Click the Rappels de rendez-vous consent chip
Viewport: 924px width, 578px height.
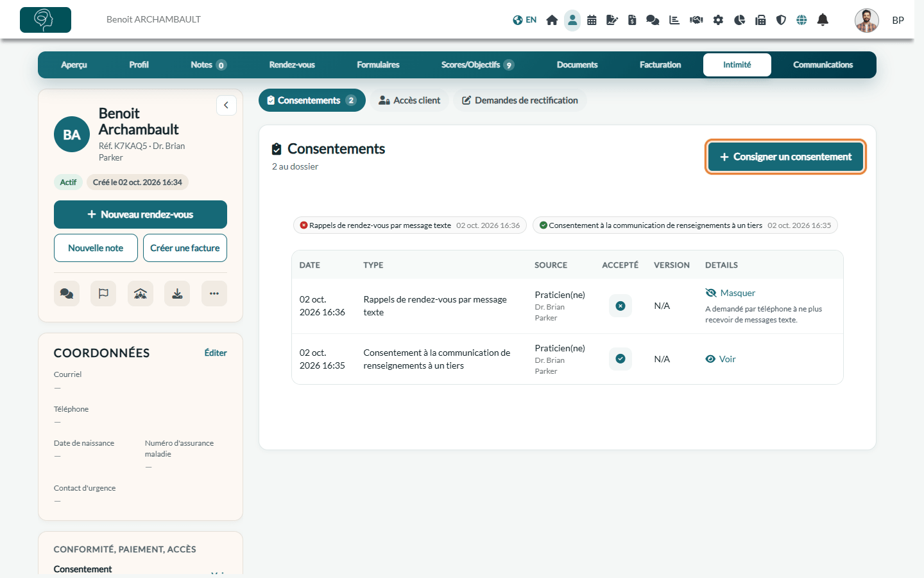(410, 225)
